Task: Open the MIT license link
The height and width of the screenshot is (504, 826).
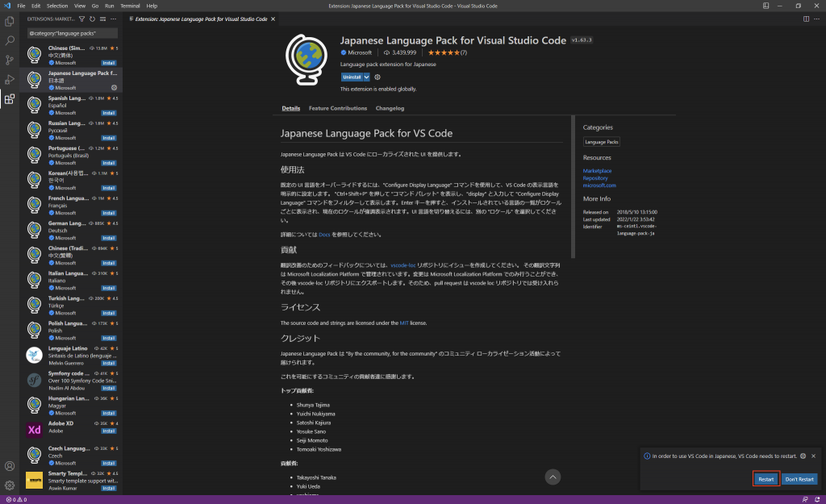Action: pyautogui.click(x=404, y=323)
